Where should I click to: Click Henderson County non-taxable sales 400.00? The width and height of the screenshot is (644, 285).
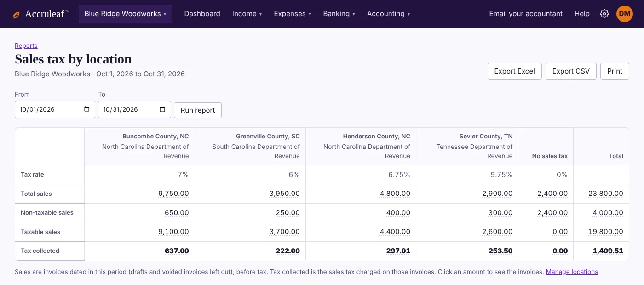[398, 213]
